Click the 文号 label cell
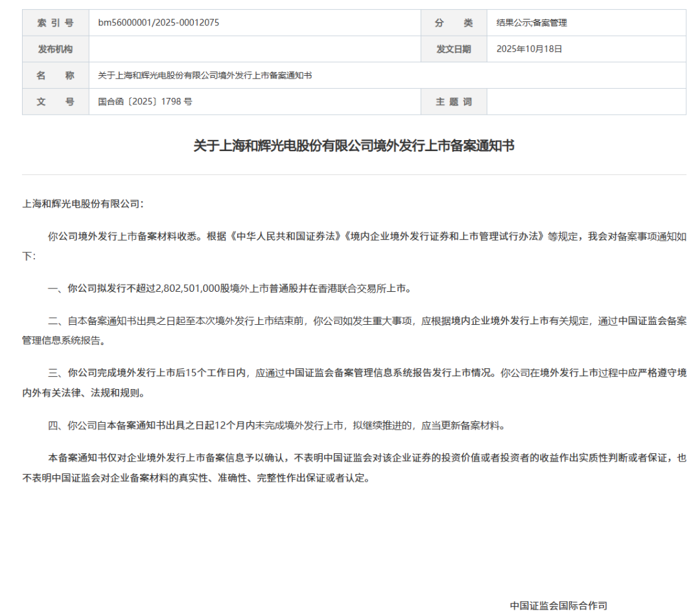 click(56, 102)
